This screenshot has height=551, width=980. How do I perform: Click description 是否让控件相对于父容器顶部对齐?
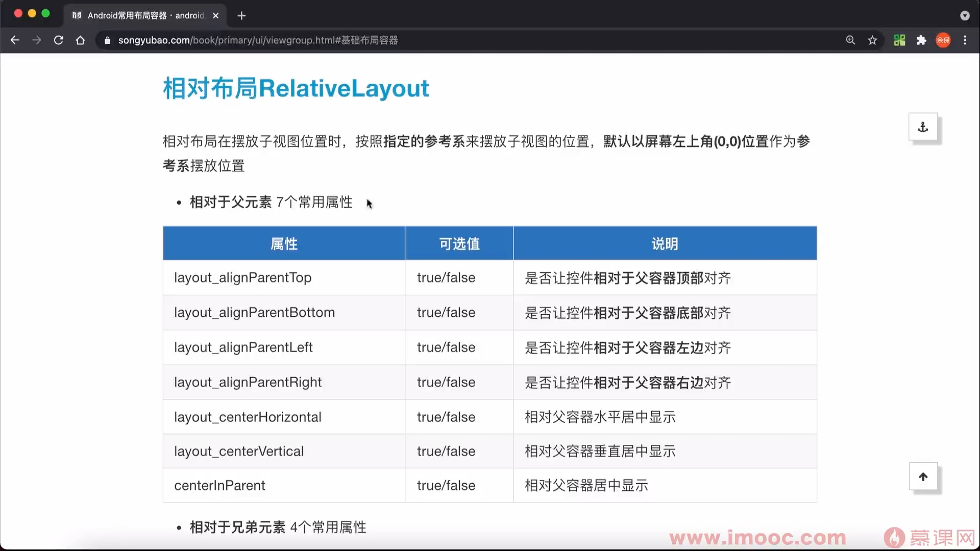[x=628, y=278]
